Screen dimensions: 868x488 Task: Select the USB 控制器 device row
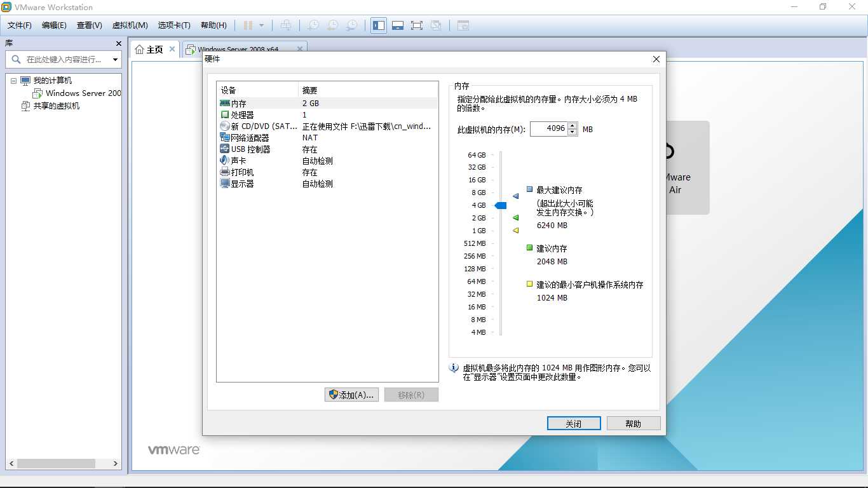[327, 149]
